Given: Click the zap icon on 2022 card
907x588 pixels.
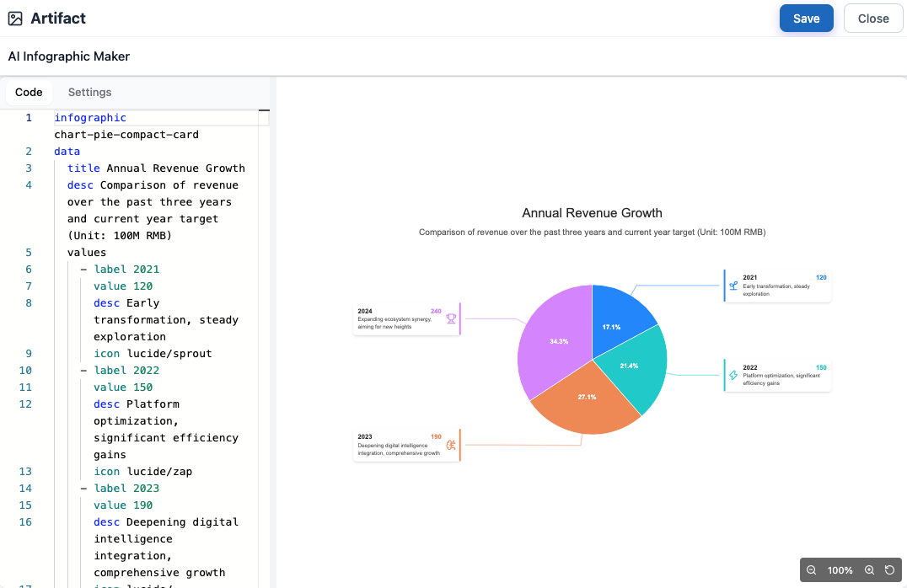Looking at the screenshot, I should click(x=733, y=375).
